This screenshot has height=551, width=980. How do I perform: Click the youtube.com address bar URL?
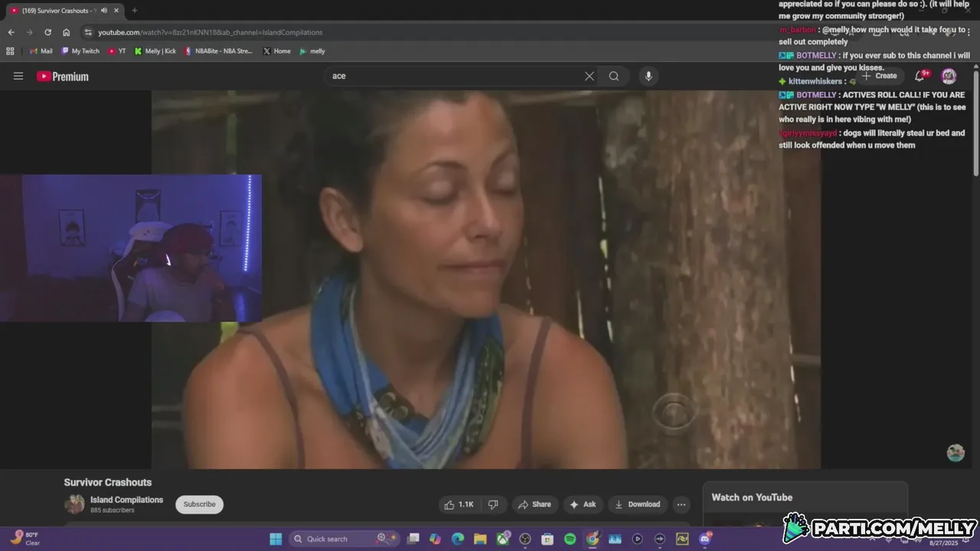[x=210, y=32]
